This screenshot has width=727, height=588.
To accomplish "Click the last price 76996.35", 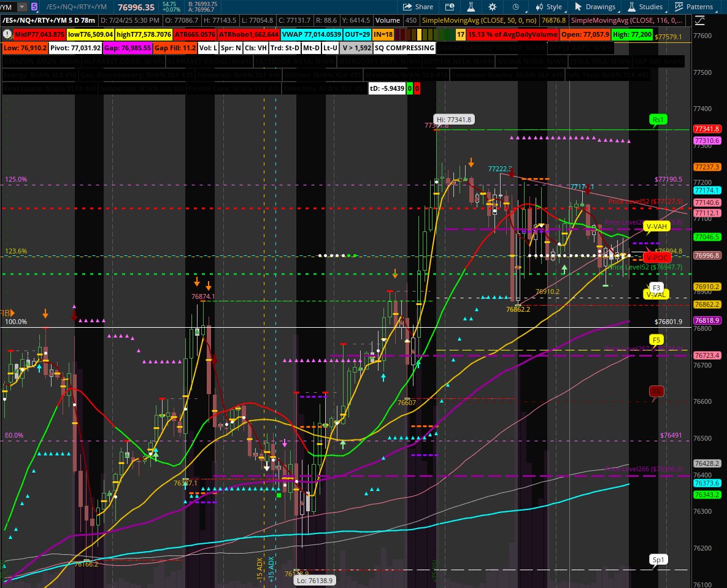I will tap(136, 7).
